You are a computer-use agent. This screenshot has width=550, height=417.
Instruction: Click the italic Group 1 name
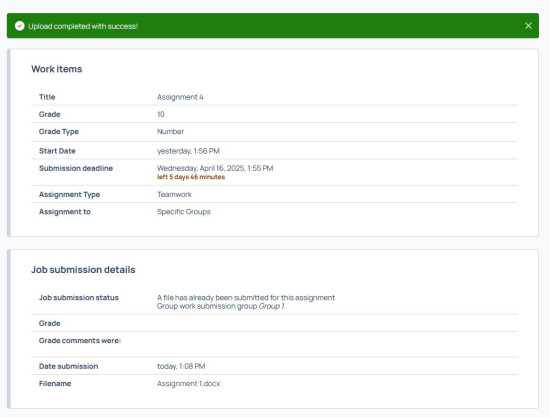(272, 306)
